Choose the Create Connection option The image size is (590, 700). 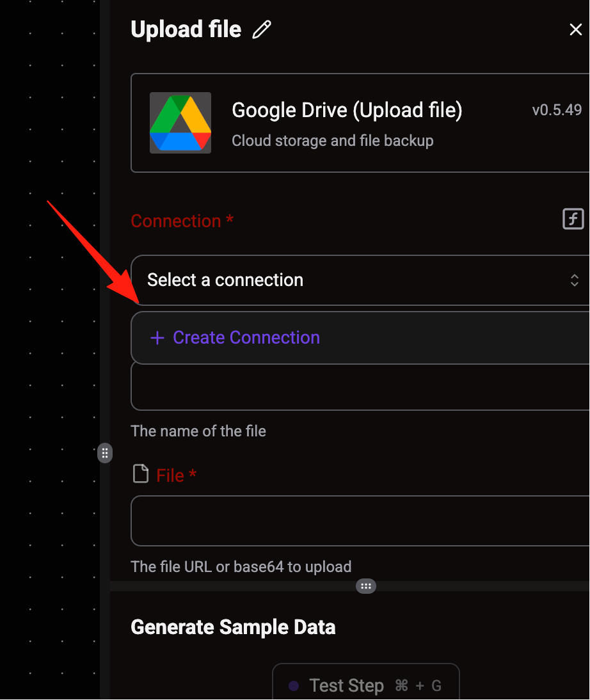(360, 338)
